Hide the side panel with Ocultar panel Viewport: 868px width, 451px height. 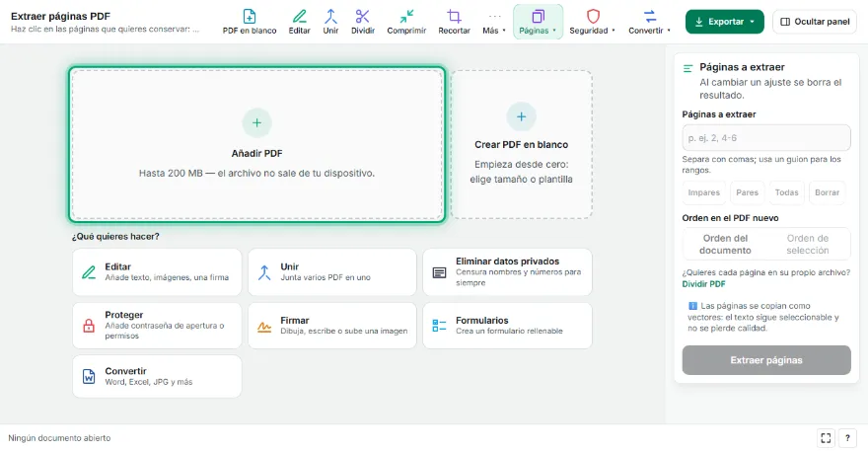pos(815,22)
